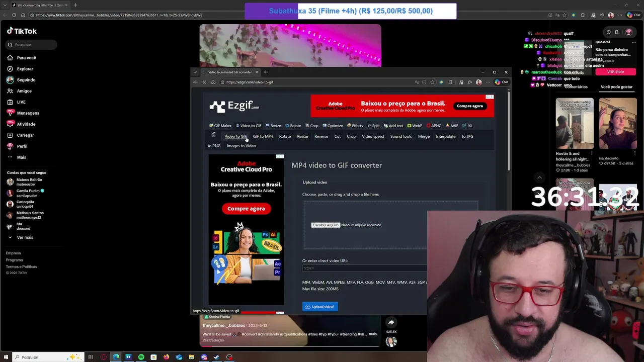Open the Para você feed in TikTok
Image resolution: width=644 pixels, height=362 pixels.
21,58
